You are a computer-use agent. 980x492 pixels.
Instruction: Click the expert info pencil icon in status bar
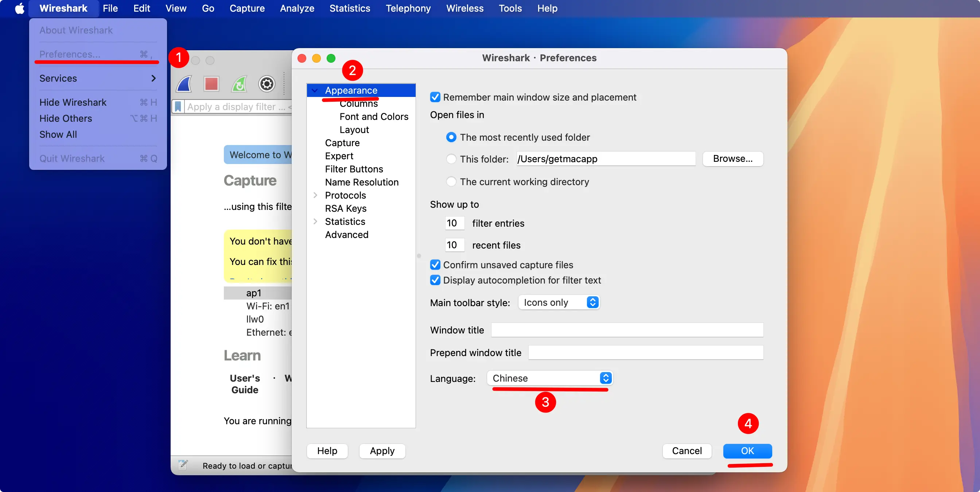183,465
